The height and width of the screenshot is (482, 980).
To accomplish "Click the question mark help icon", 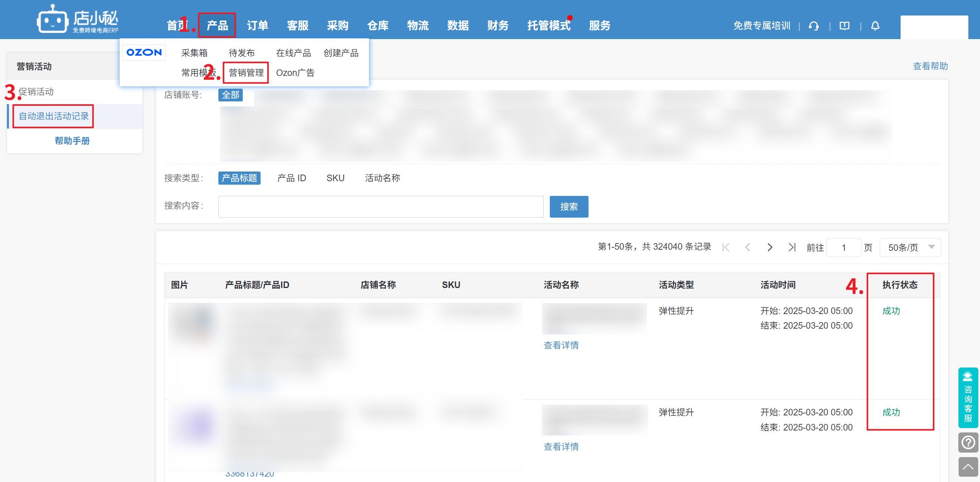I will (x=968, y=442).
